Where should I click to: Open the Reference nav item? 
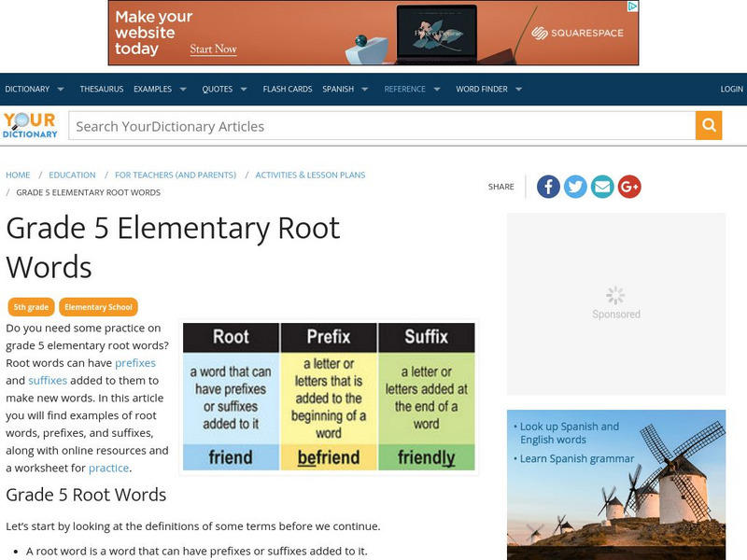coord(405,89)
